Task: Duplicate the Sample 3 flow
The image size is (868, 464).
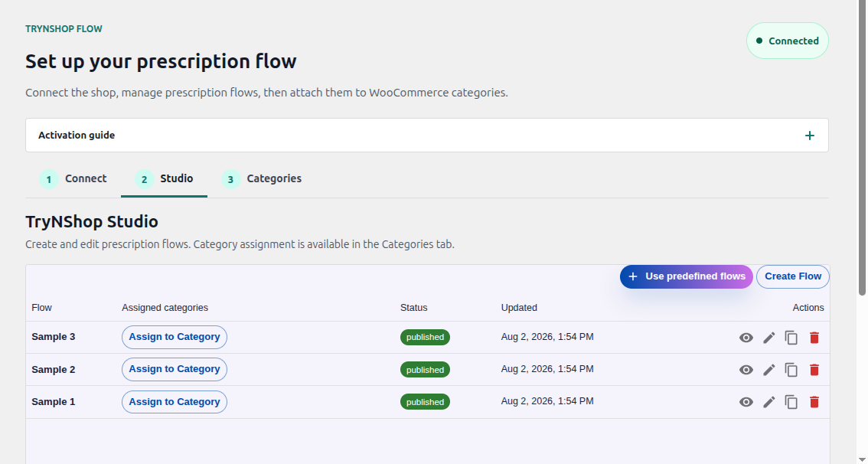Action: [x=791, y=338]
